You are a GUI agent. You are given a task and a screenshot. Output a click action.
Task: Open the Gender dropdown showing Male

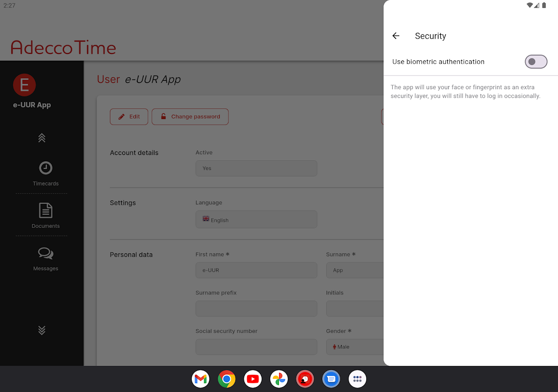pyautogui.click(x=355, y=347)
